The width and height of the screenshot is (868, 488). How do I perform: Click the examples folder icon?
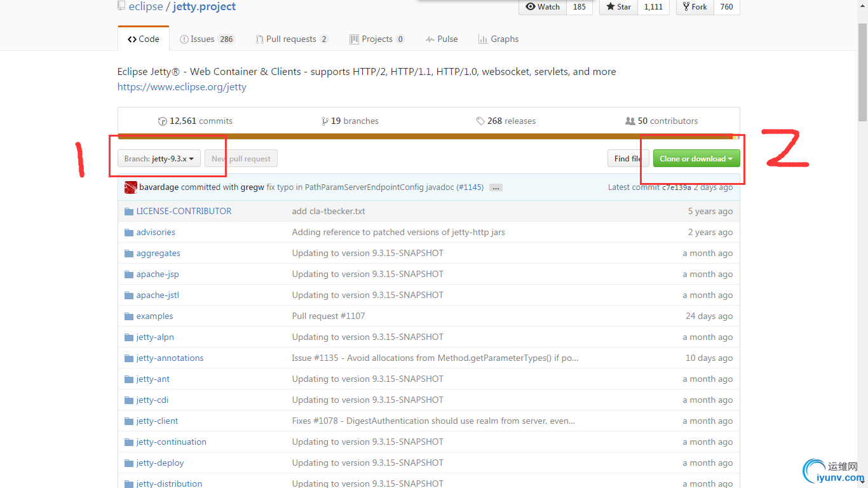(x=129, y=316)
